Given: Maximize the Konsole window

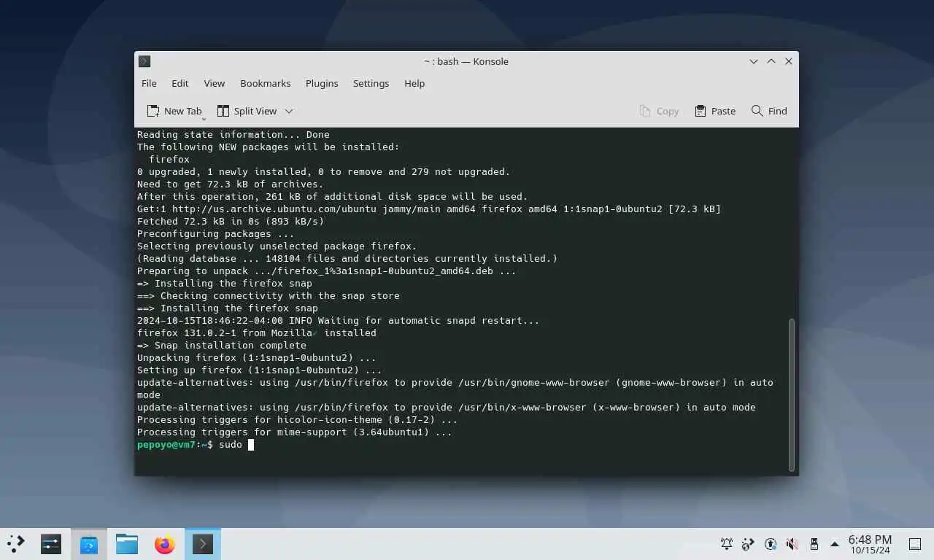Looking at the screenshot, I should tap(771, 61).
